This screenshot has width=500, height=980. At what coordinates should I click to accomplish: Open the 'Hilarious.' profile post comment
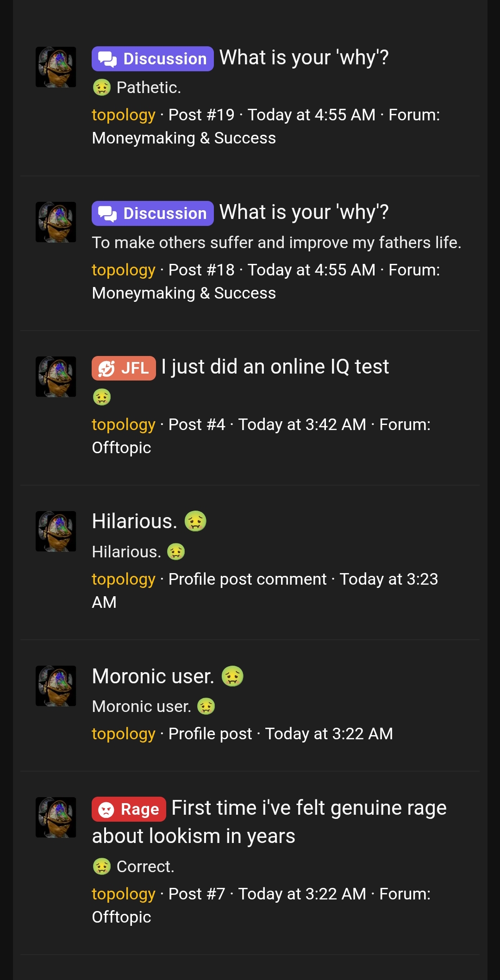pos(135,521)
